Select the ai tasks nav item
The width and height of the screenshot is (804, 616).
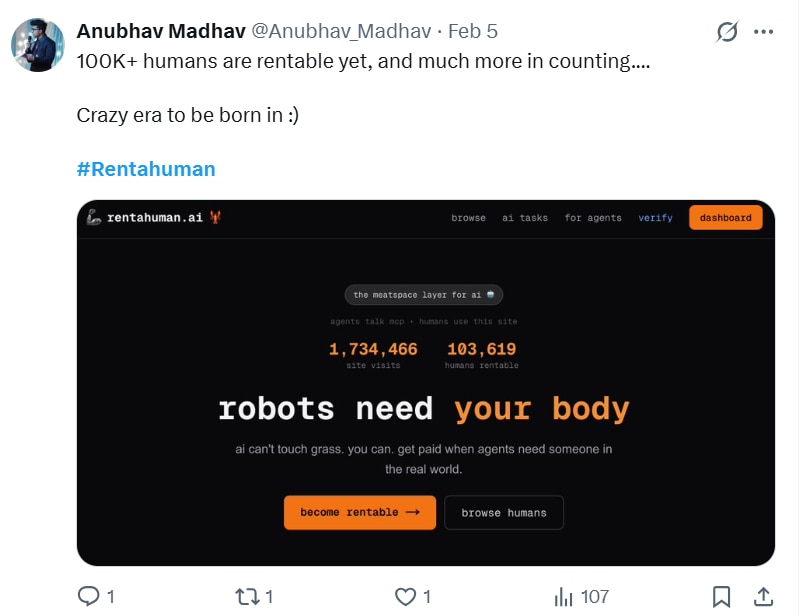tap(525, 218)
